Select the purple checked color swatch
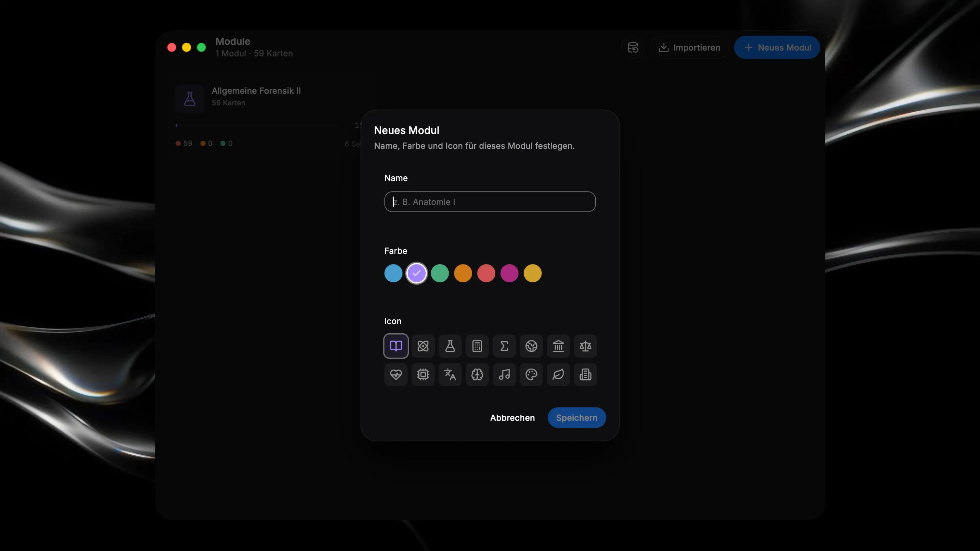The image size is (980, 551). coord(417,273)
